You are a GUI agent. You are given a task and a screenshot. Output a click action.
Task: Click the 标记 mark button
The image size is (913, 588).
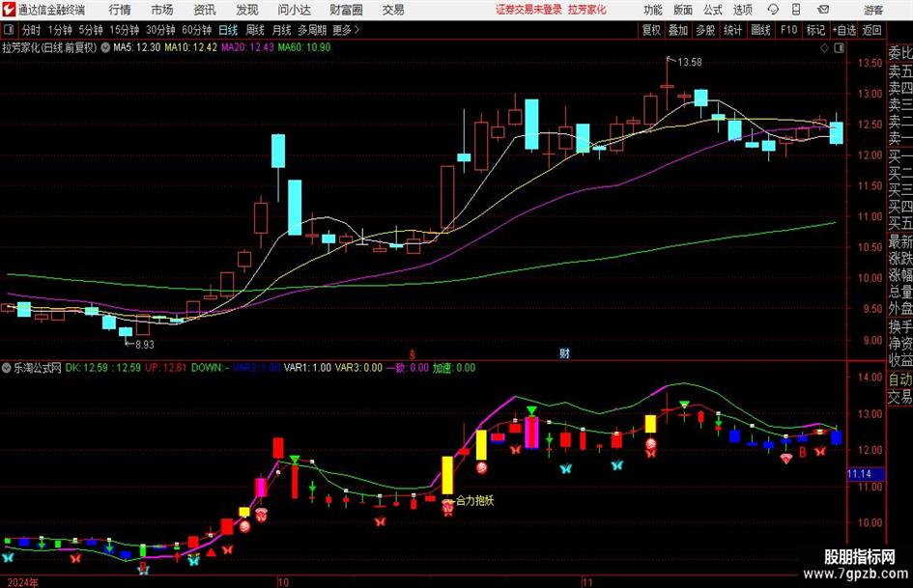pos(815,30)
